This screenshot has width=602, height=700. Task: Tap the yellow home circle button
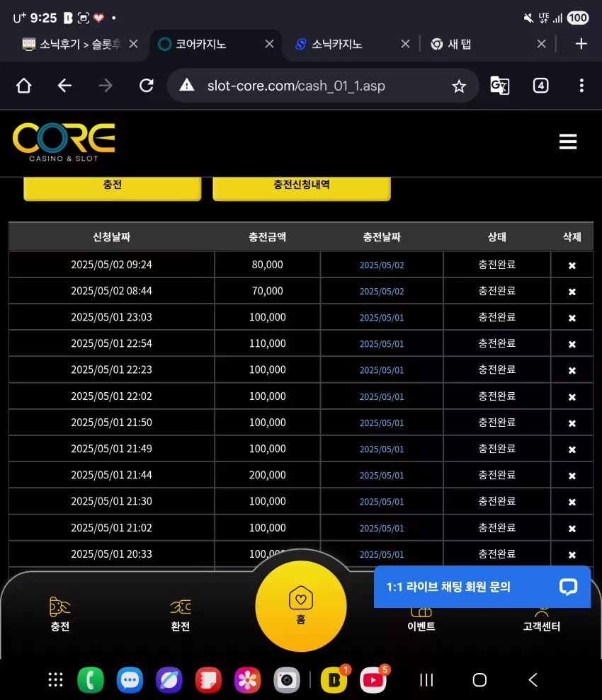coord(301,607)
